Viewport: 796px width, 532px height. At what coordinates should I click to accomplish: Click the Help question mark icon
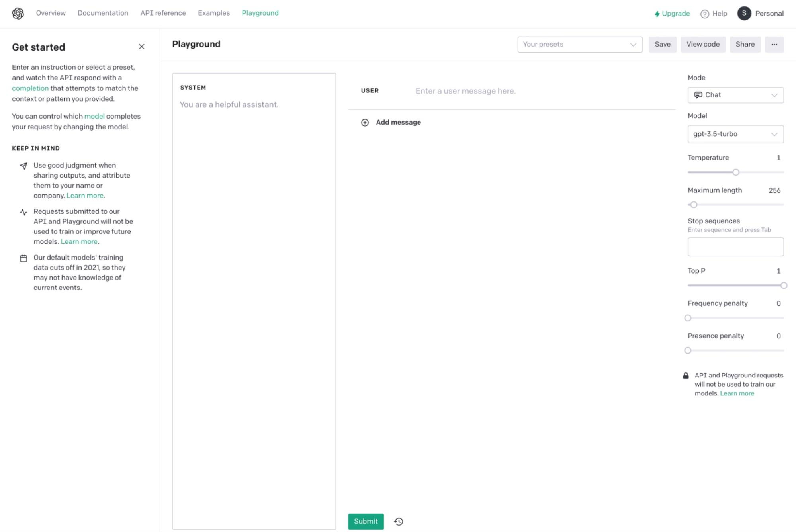(704, 14)
